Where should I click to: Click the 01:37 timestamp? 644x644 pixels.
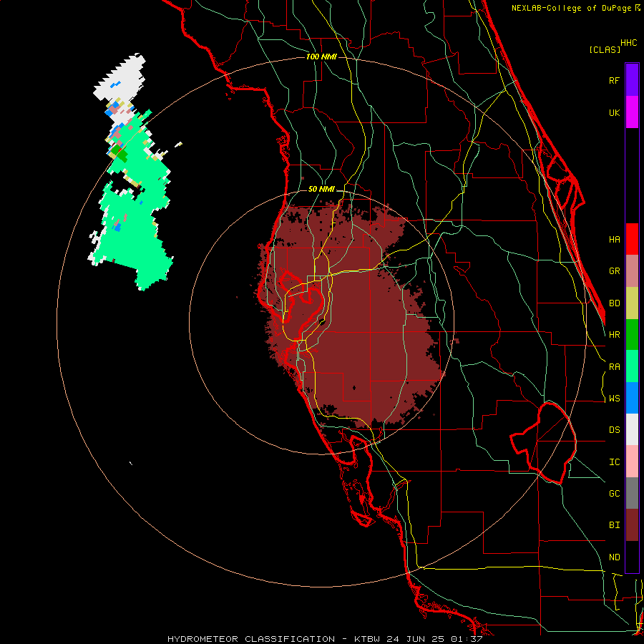click(467, 639)
